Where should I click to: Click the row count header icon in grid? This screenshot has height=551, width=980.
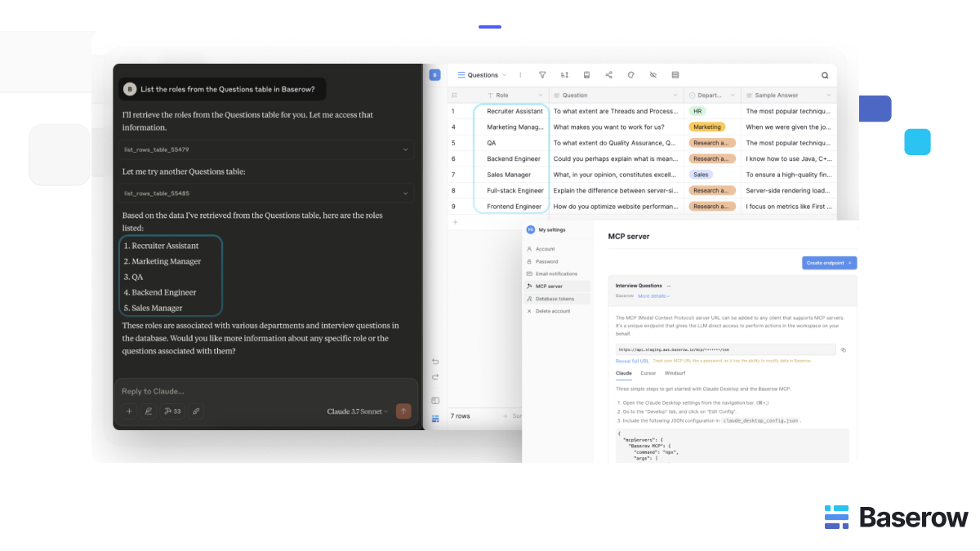click(455, 96)
